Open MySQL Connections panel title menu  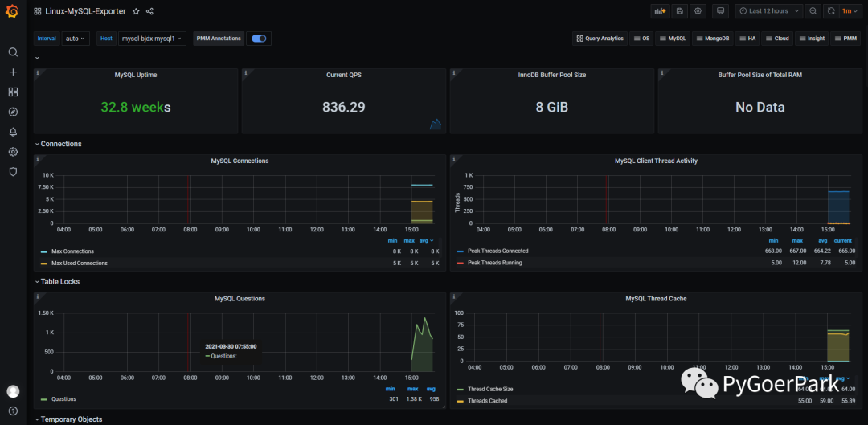coord(240,161)
